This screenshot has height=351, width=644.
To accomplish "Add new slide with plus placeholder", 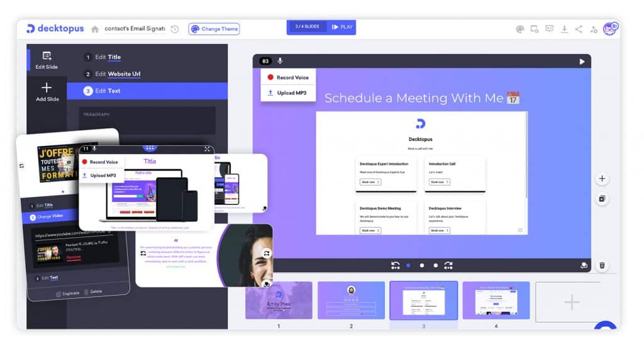I will [572, 302].
